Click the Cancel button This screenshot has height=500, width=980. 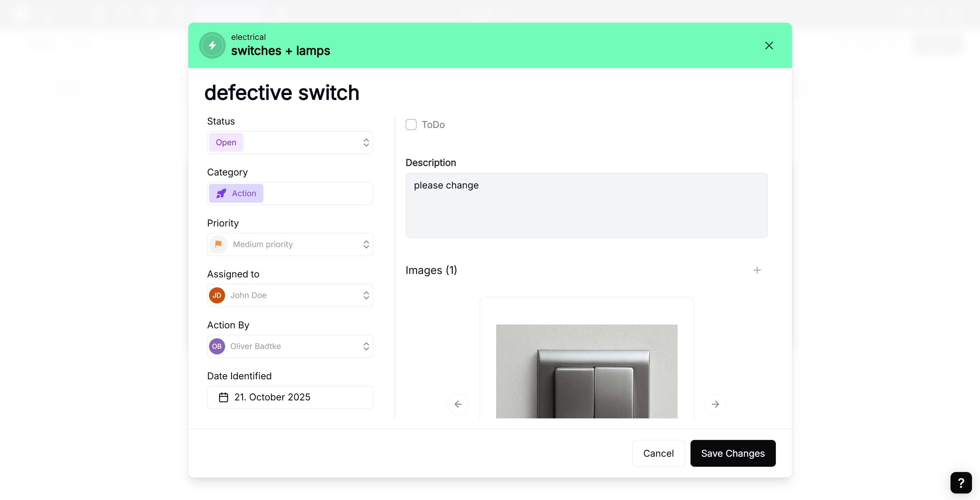click(x=658, y=453)
